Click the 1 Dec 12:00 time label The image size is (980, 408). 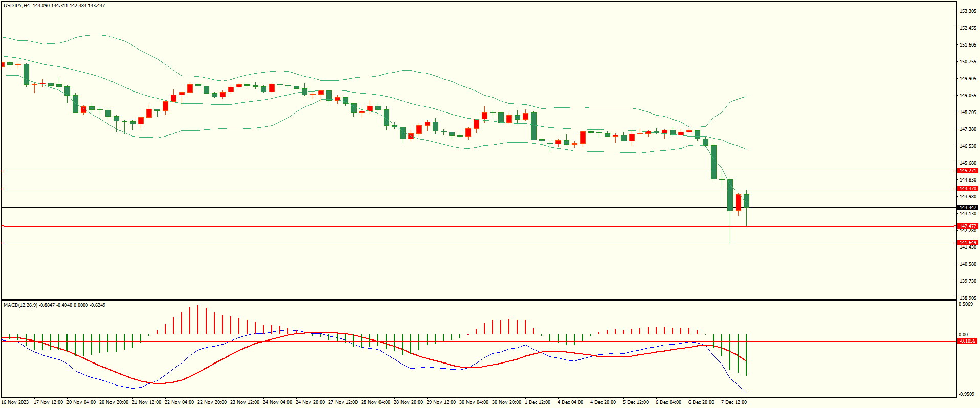(x=537, y=402)
